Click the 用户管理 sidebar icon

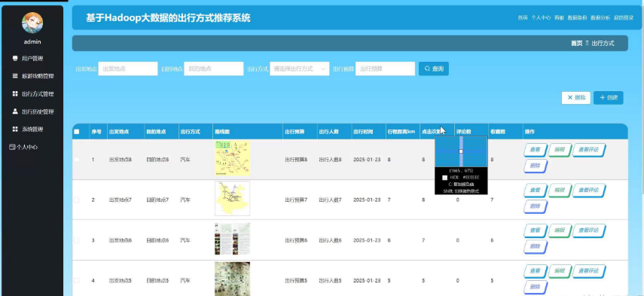(x=15, y=58)
